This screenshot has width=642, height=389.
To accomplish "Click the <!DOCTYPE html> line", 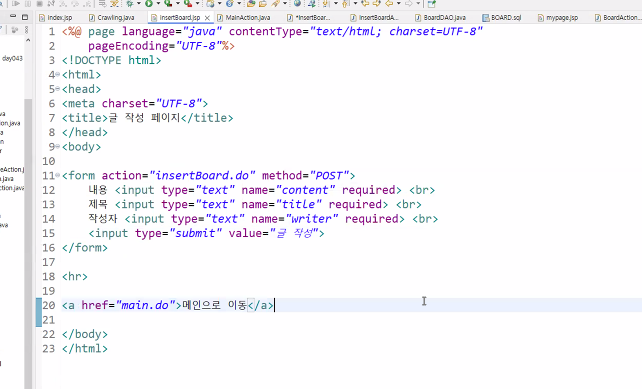I will click(x=111, y=60).
